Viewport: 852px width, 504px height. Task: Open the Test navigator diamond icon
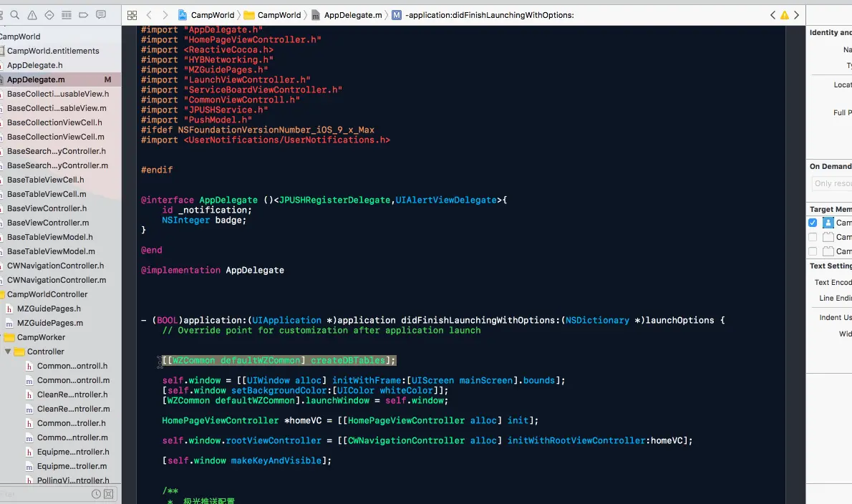[49, 15]
